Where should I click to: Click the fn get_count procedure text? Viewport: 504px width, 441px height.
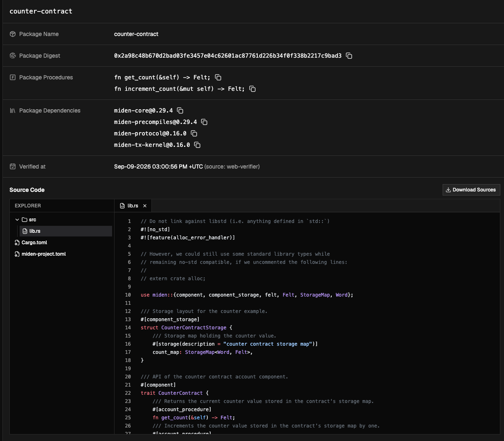pos(162,77)
